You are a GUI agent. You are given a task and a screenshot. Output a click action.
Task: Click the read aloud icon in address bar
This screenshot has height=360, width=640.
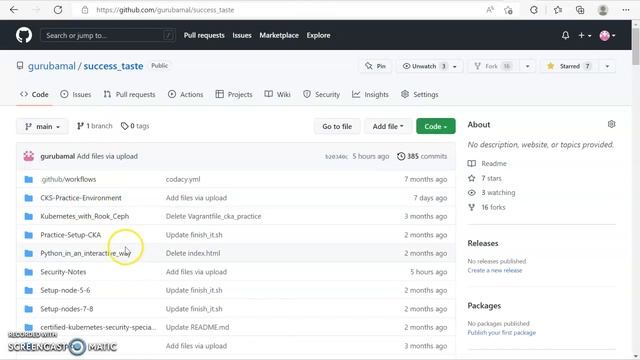pyautogui.click(x=490, y=10)
